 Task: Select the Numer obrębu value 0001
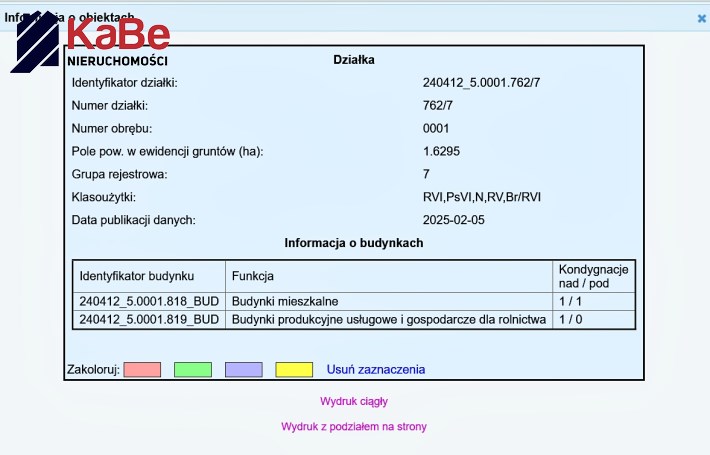(436, 129)
